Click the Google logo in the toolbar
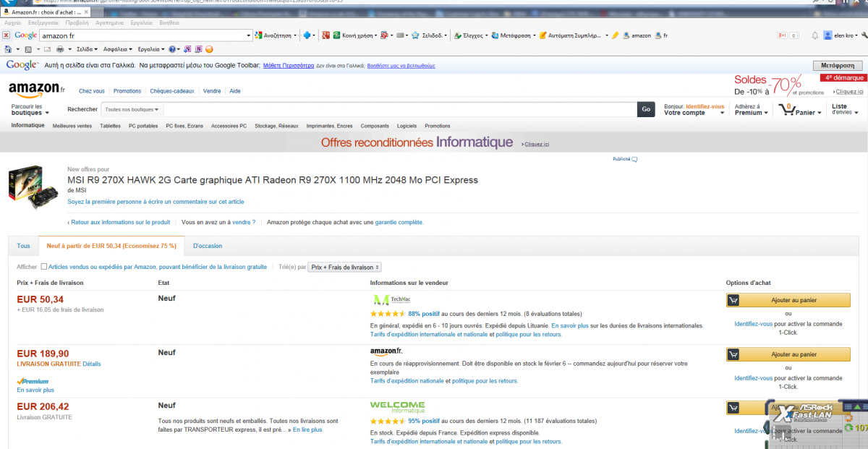868x449 pixels. coord(25,35)
